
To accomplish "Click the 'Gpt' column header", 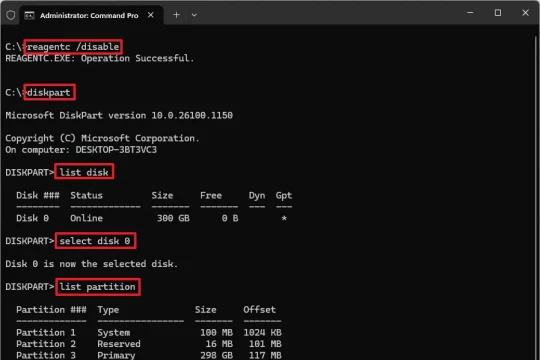I will (284, 195).
